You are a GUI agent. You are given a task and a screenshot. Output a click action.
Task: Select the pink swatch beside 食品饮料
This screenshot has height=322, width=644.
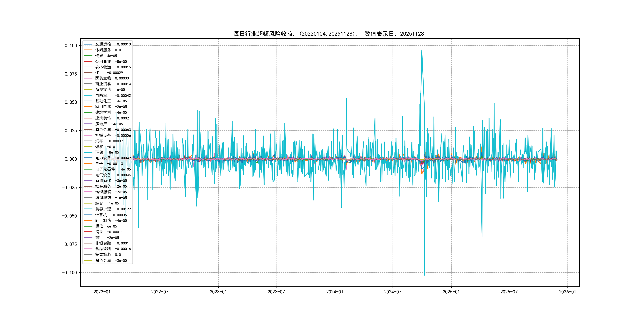click(88, 249)
